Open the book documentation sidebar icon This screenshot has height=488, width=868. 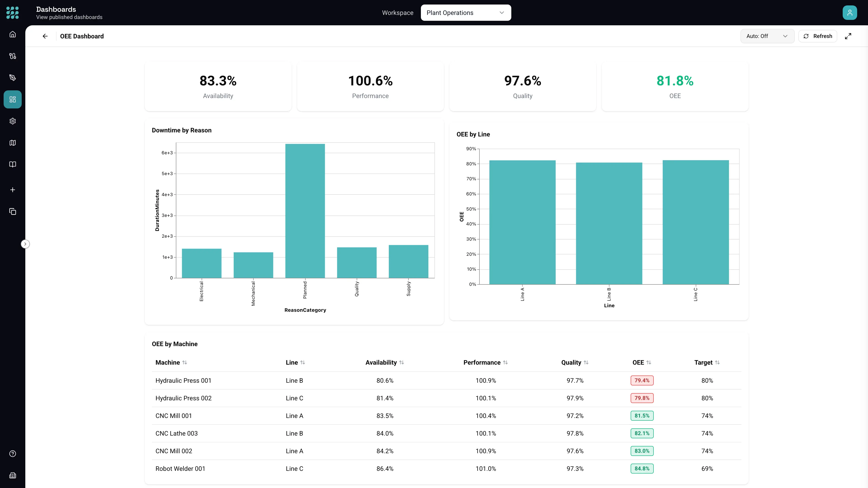12,164
